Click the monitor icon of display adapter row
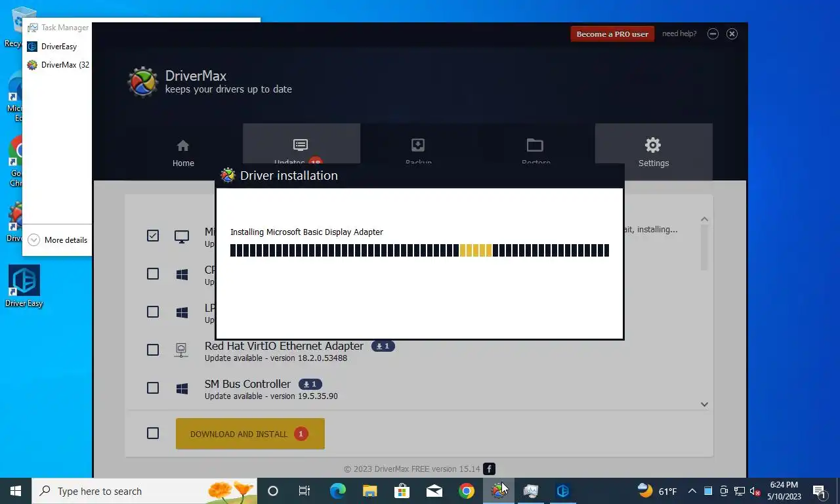This screenshot has width=840, height=504. (182, 236)
